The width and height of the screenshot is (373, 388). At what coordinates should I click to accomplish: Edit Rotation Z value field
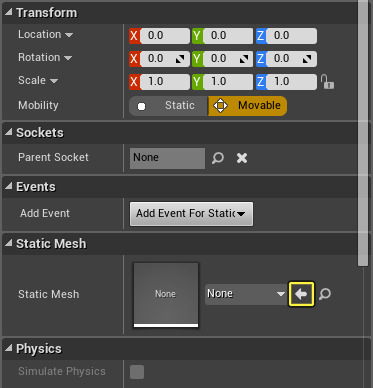[291, 59]
